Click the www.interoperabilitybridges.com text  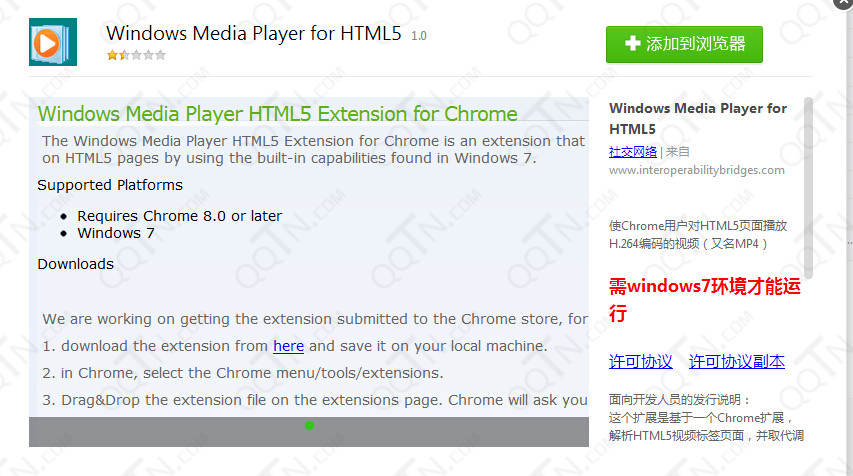696,170
